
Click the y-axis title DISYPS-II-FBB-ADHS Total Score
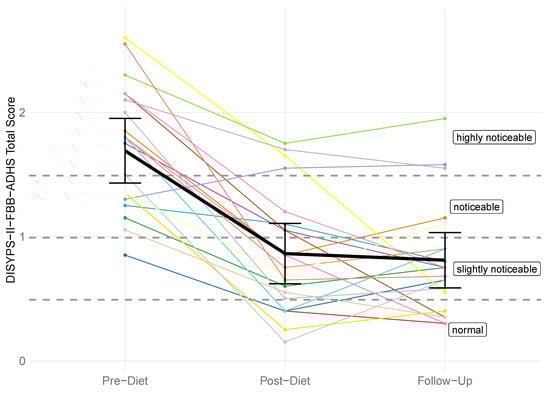11,190
